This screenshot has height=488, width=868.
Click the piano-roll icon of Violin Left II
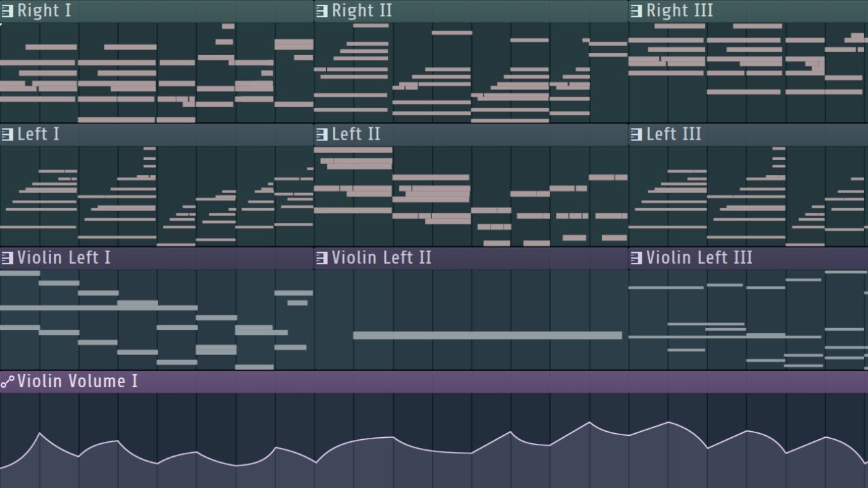pos(321,258)
